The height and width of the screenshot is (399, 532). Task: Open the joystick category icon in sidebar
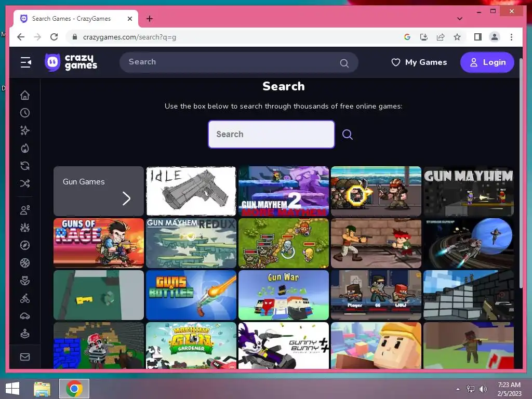click(x=25, y=334)
